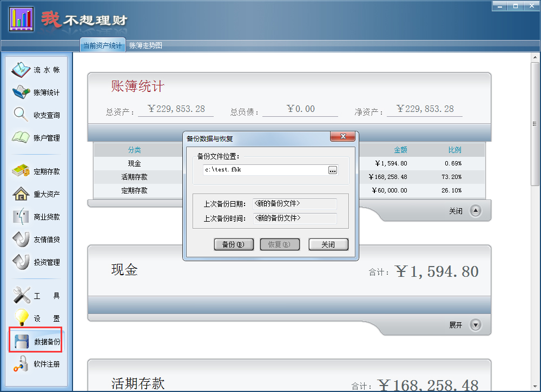
Task: Click 现金 panel total ¥1,594.80
Action: click(x=437, y=271)
